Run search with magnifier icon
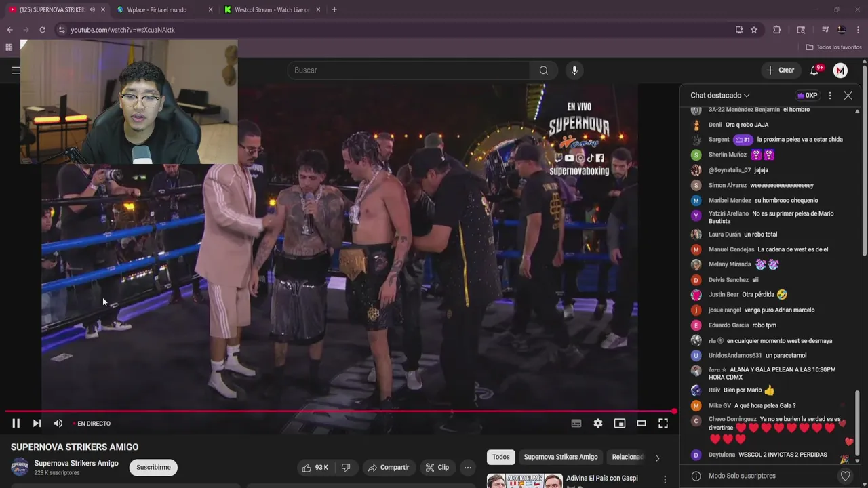 coord(544,70)
